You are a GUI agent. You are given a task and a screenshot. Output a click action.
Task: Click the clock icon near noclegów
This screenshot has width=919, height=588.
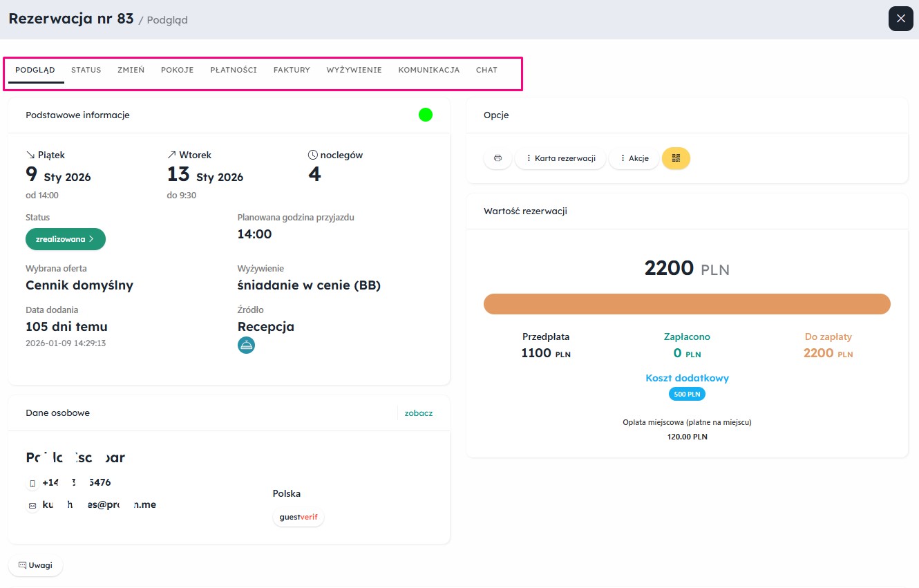(313, 155)
